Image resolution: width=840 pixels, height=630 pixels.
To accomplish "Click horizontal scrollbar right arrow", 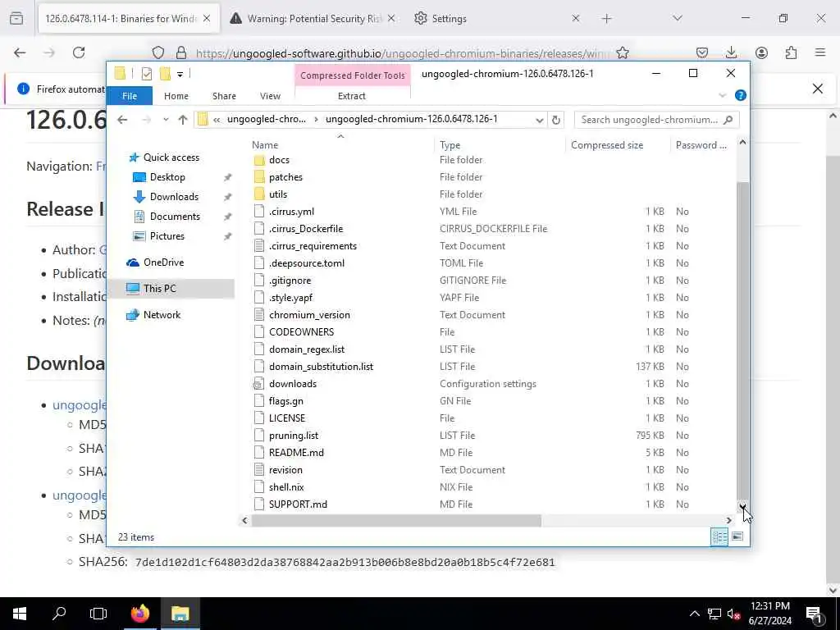I will [728, 520].
